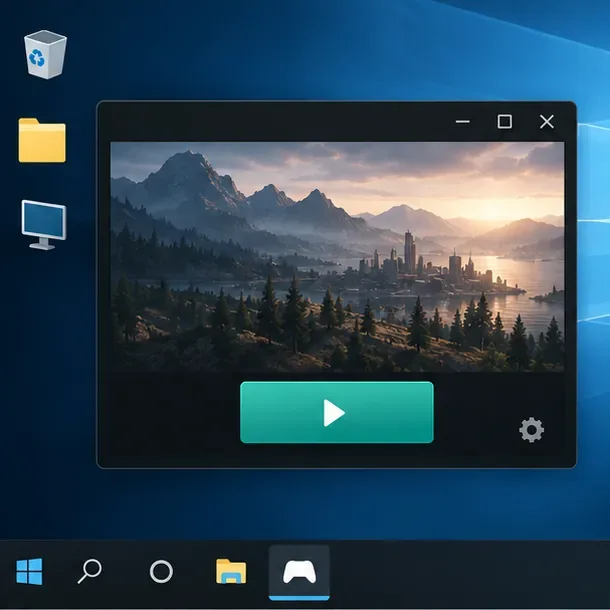Screen dimensions: 610x610
Task: Click the landscape game artwork image
Action: point(337,257)
